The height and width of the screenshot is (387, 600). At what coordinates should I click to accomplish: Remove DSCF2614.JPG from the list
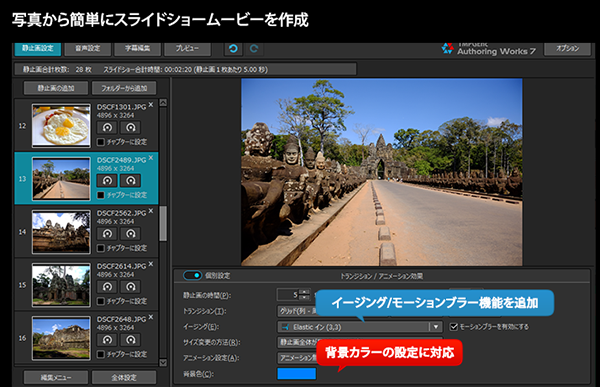coord(151,264)
